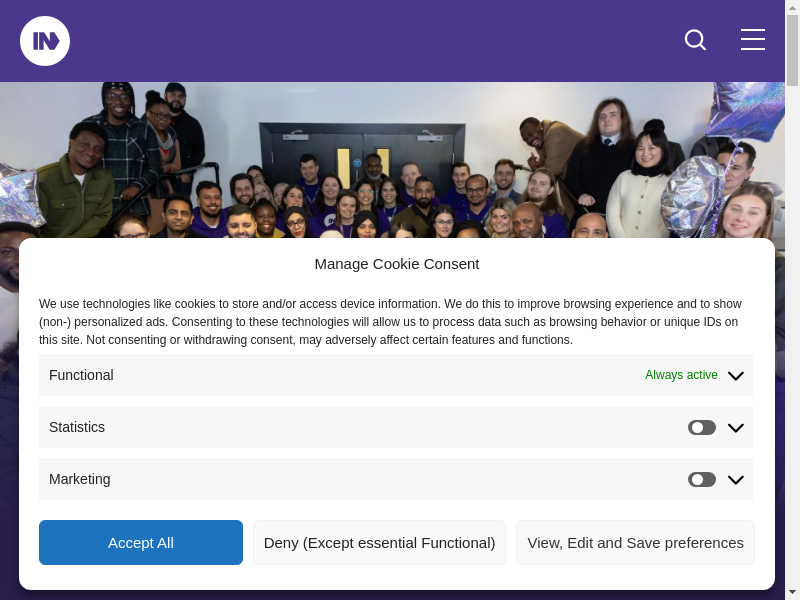Expand the Functional section chevron
The height and width of the screenshot is (600, 800).
tap(736, 376)
